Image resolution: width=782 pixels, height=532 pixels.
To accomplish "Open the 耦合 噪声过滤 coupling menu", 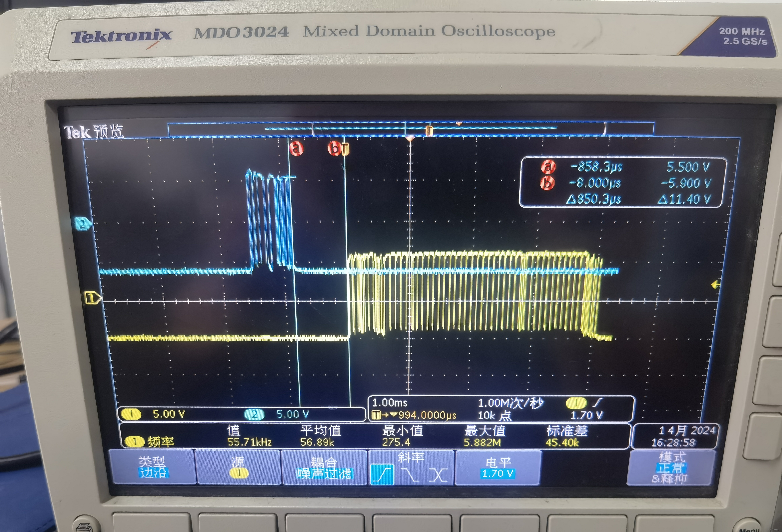I will click(324, 468).
